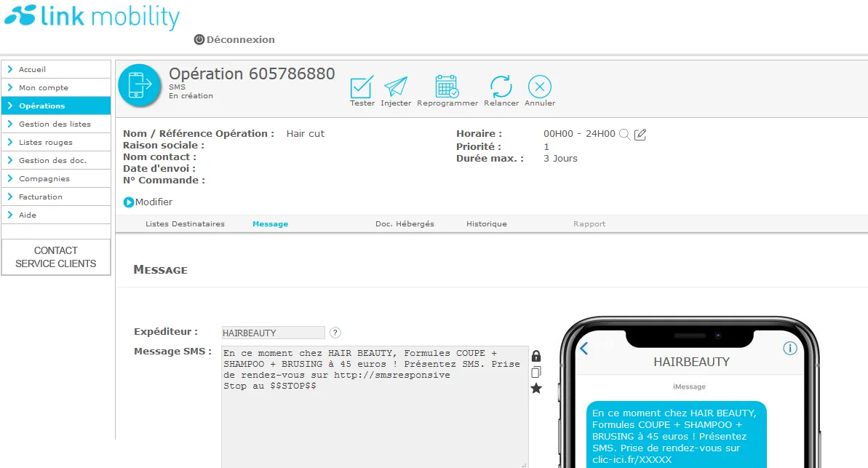Open Compagnies in the sidebar
The image size is (868, 468).
click(x=56, y=178)
